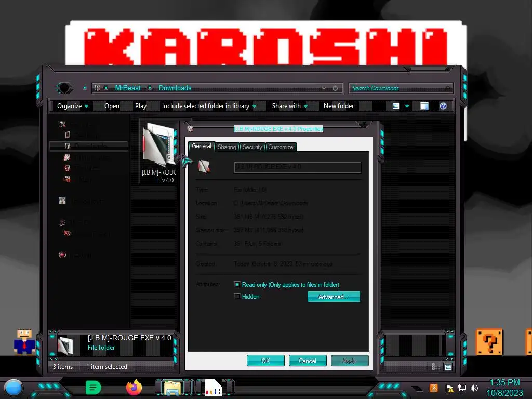The image size is (532, 399).
Task: Click 'File folder' label in details pane
Action: click(x=101, y=348)
